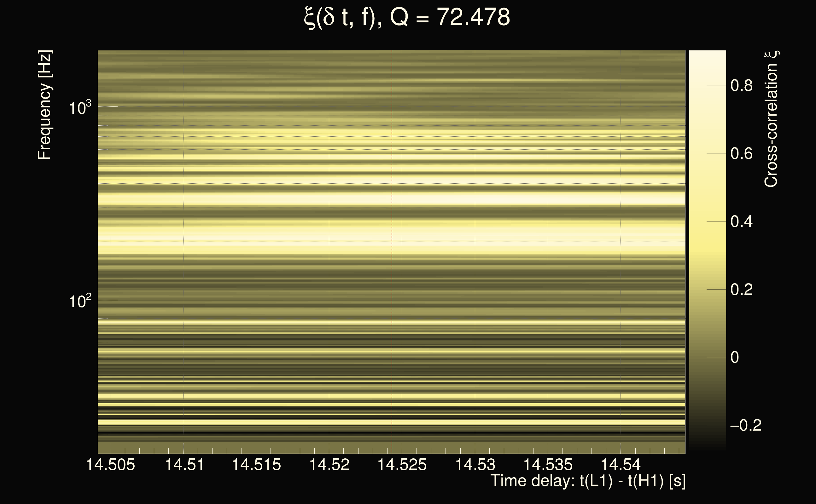The width and height of the screenshot is (816, 504).
Task: Select the 14.515 x-axis tick label
Action: (x=256, y=465)
